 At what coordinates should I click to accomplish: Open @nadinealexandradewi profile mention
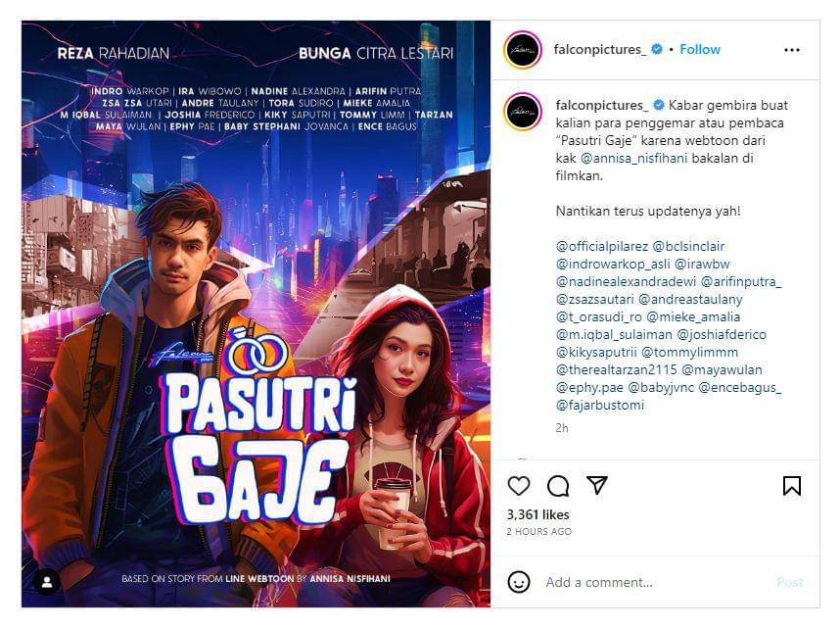[x=626, y=281]
